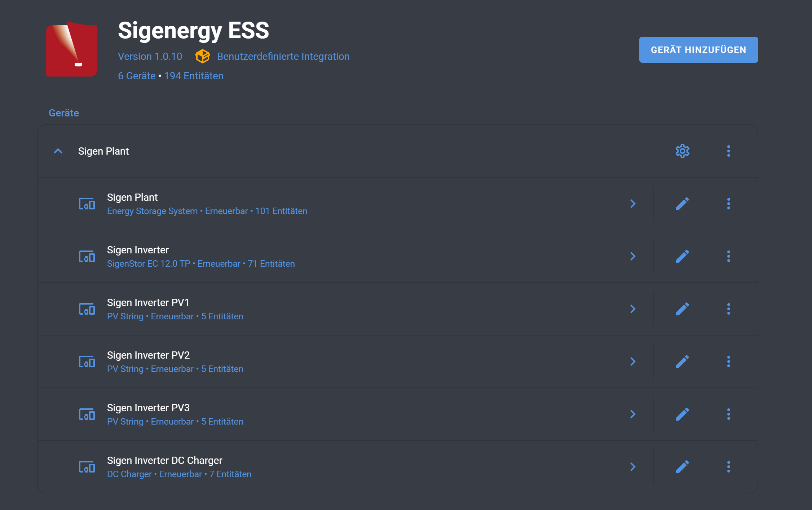
Task: Open the 194 Entitäten link
Action: click(x=194, y=76)
